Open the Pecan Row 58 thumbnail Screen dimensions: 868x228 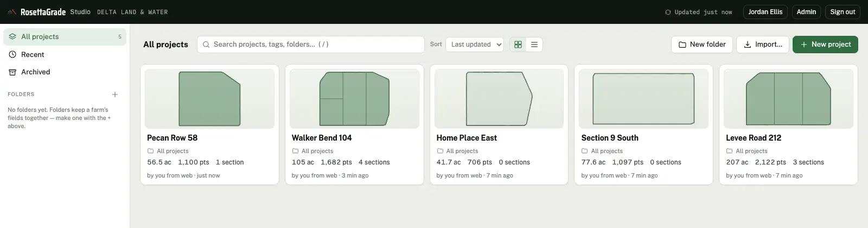209,99
